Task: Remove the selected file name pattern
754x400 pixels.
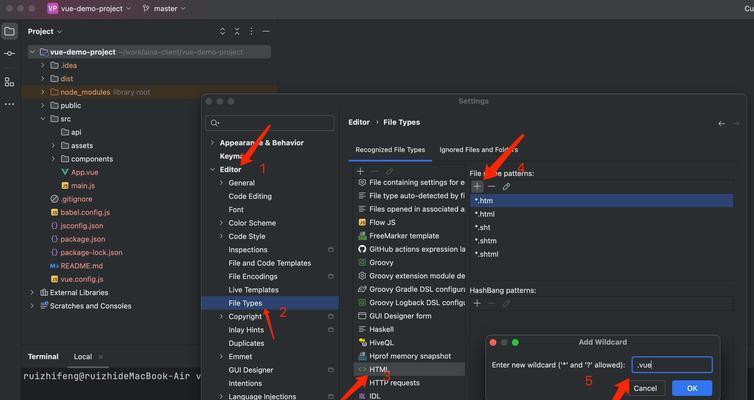Action: click(x=491, y=186)
